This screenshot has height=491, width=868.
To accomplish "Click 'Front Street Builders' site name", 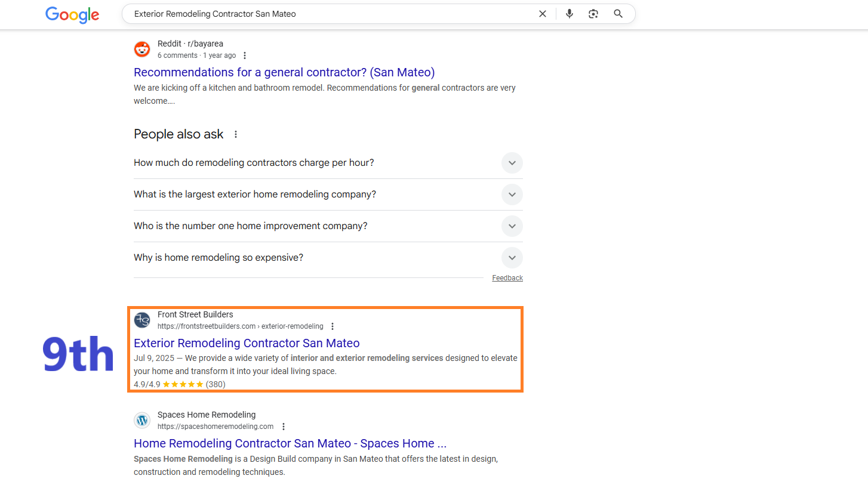I will 195,314.
